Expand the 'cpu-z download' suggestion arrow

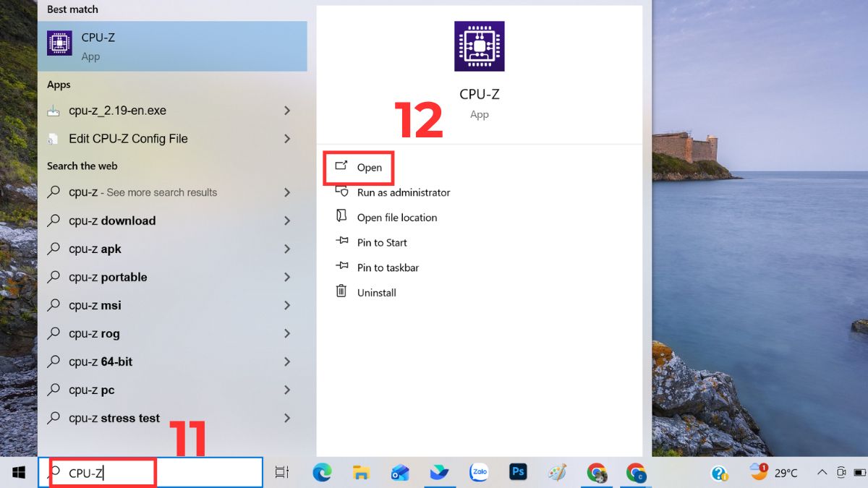[x=287, y=221]
